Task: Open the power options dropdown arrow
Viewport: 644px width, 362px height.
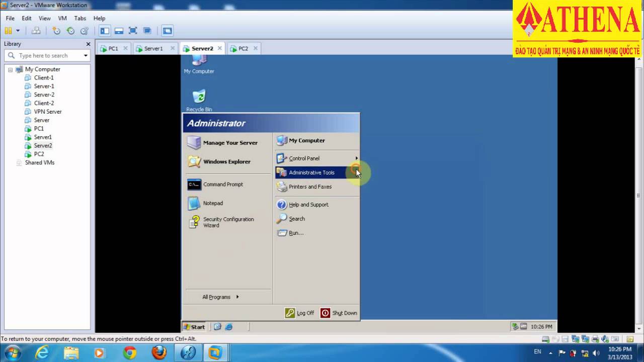Action: point(18,31)
